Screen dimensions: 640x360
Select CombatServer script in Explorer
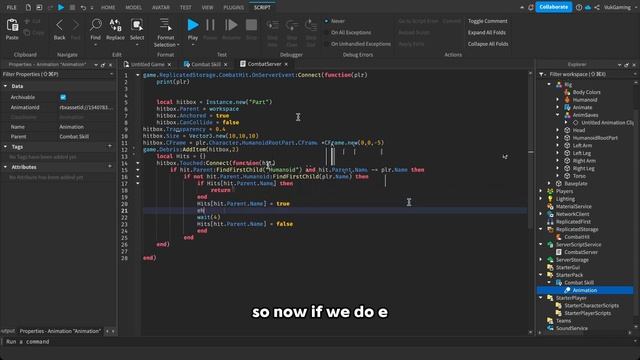(581, 252)
